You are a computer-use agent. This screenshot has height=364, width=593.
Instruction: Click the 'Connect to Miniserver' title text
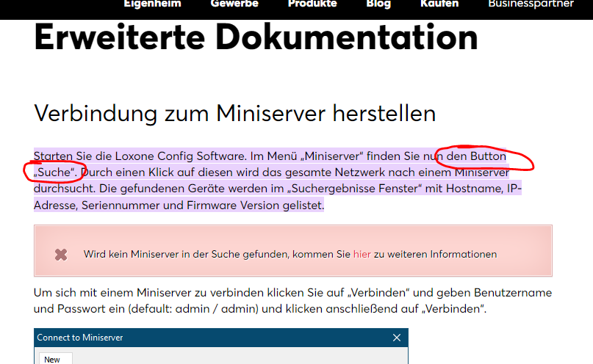click(x=80, y=338)
